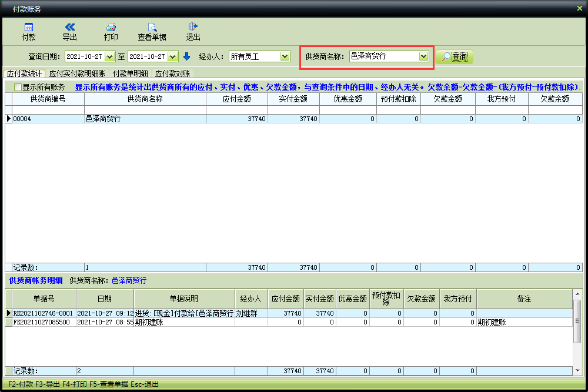Click 刘维群 in the detail row
This screenshot has width=588, height=392.
(251, 313)
